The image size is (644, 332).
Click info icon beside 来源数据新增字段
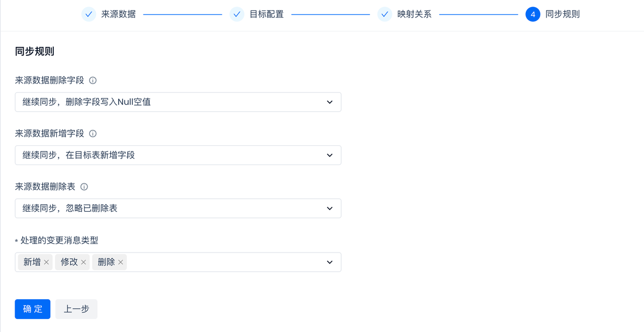pos(93,134)
